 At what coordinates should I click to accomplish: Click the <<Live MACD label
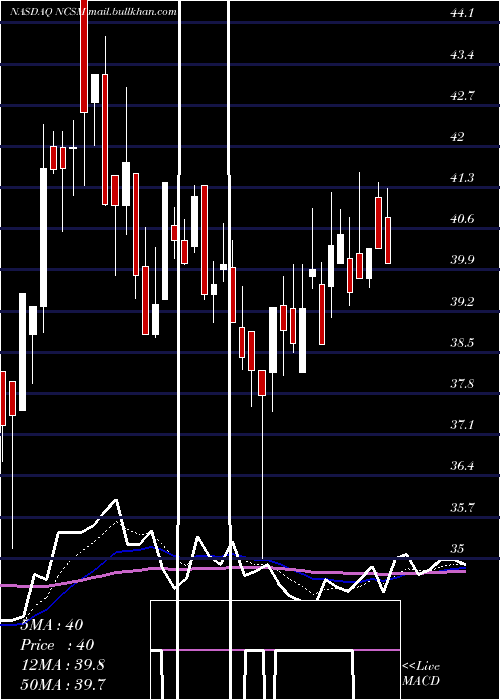click(421, 674)
